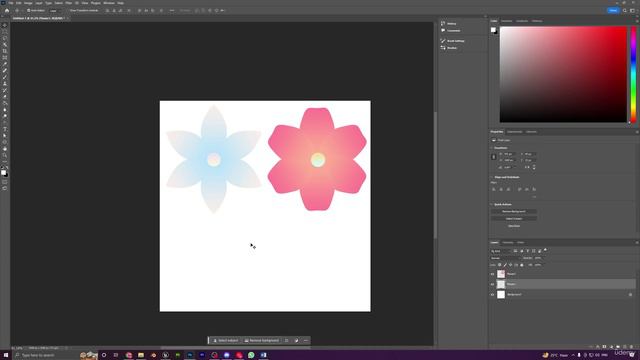
Task: Hide the selected blue flower layer
Action: click(492, 284)
